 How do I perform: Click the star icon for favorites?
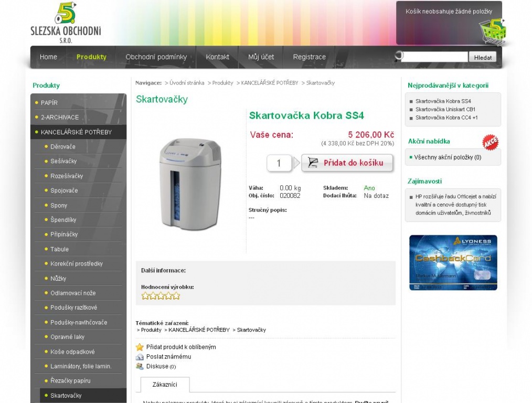pyautogui.click(x=140, y=347)
